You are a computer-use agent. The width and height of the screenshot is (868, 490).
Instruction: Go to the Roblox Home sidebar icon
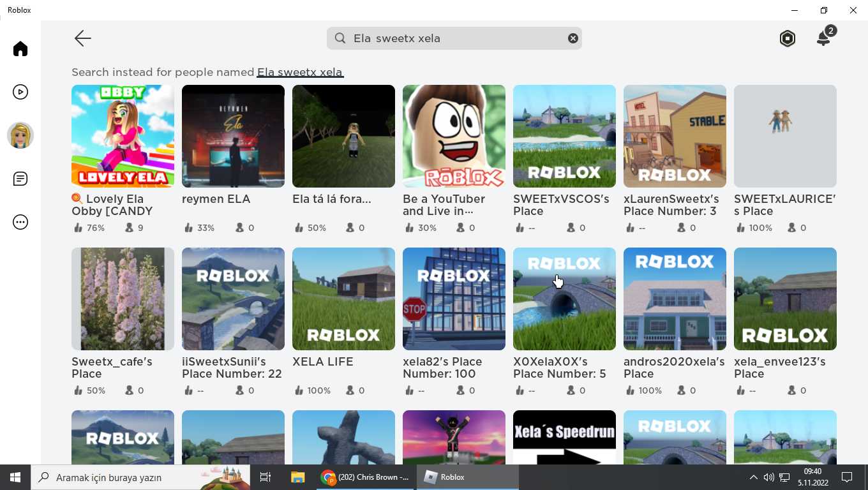tap(20, 49)
